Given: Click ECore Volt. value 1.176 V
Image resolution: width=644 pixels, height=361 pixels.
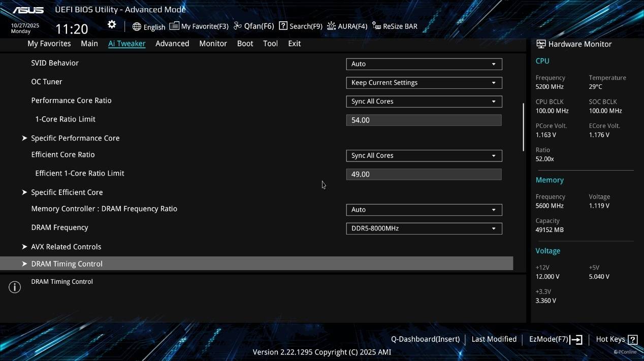Looking at the screenshot, I should 599,135.
